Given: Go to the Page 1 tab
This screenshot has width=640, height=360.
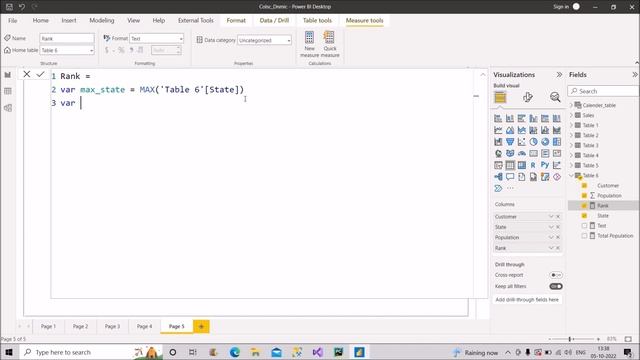Looking at the screenshot, I should [x=48, y=327].
